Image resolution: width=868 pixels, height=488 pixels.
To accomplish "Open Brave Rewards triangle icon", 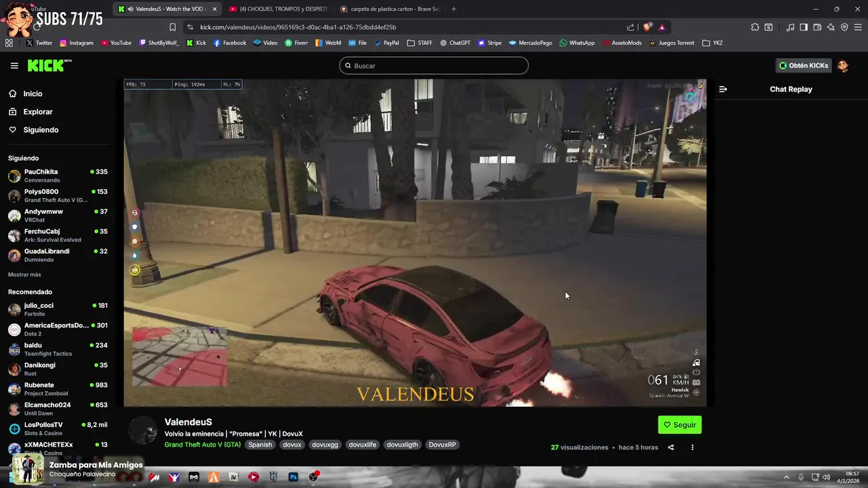I will [662, 27].
